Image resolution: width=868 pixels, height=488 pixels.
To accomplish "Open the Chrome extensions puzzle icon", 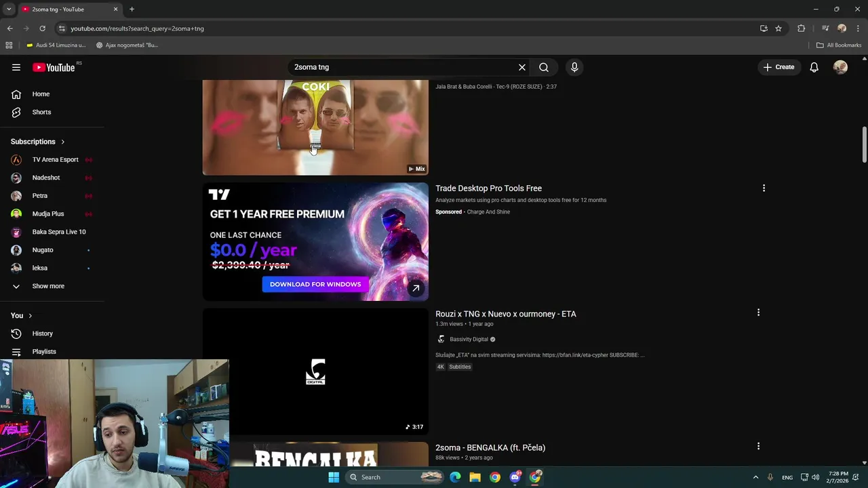I will (802, 28).
